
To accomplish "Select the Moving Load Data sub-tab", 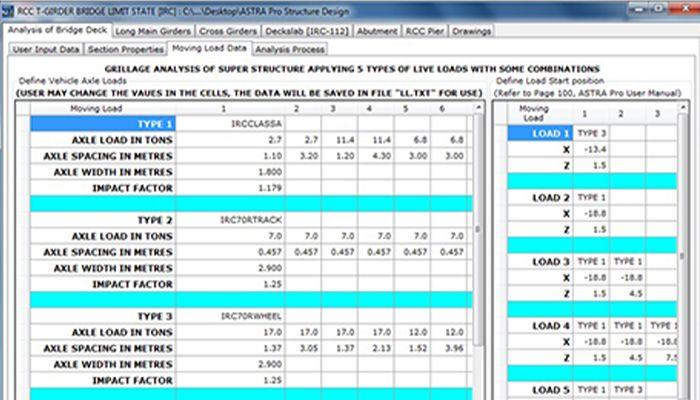I will click(x=209, y=48).
